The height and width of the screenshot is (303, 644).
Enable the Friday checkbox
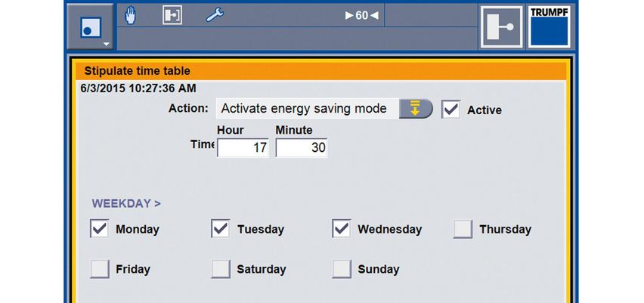click(100, 268)
